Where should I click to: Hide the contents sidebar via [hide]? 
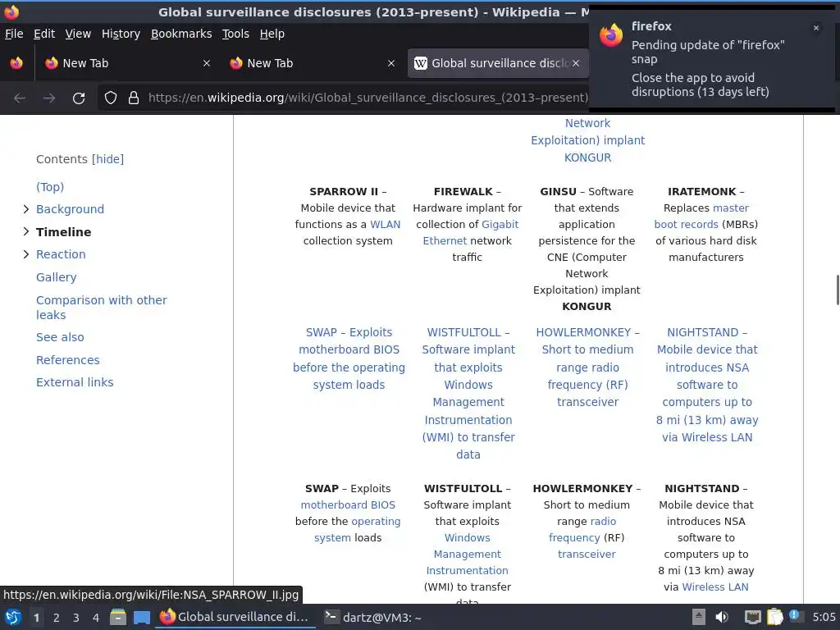107,159
